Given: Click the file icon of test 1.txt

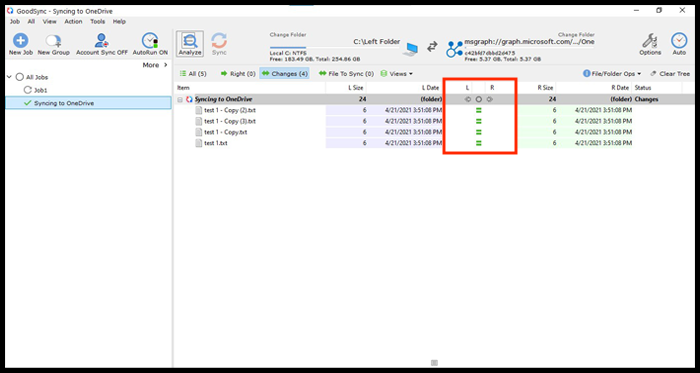Looking at the screenshot, I should tap(199, 143).
